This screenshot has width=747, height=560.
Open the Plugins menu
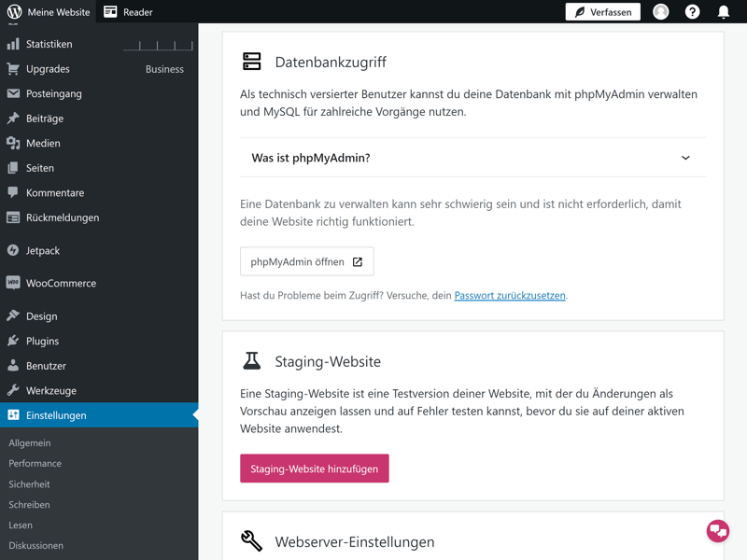(x=42, y=341)
